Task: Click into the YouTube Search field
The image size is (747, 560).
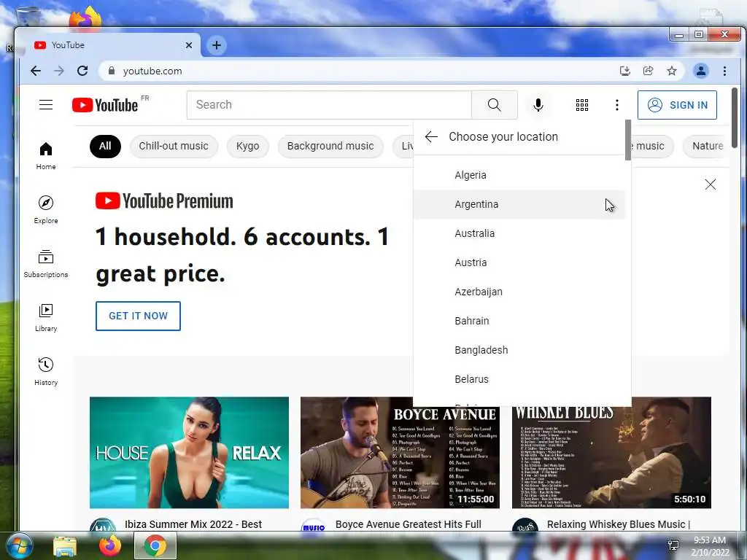Action: (329, 105)
